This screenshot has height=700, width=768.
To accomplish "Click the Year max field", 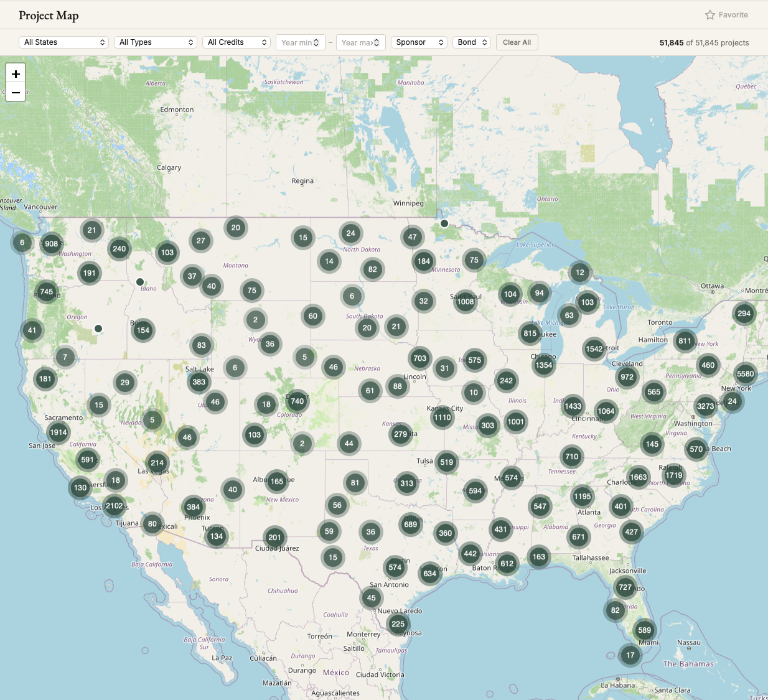I will tap(361, 42).
